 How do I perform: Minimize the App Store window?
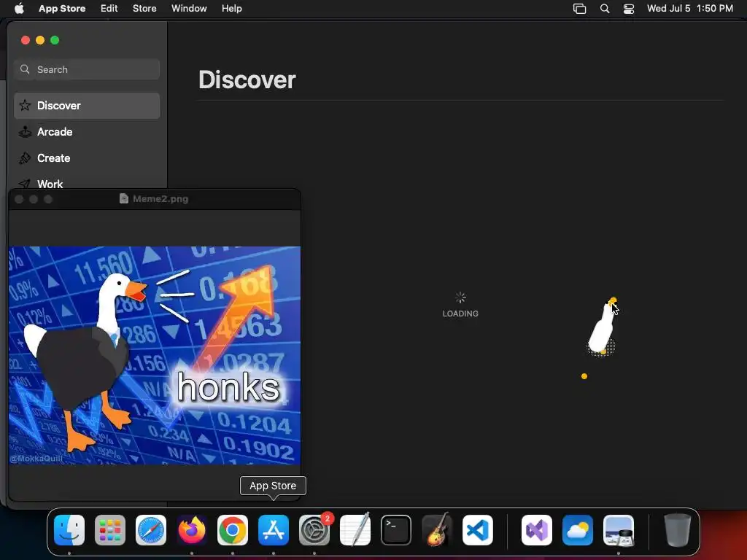[x=40, y=40]
